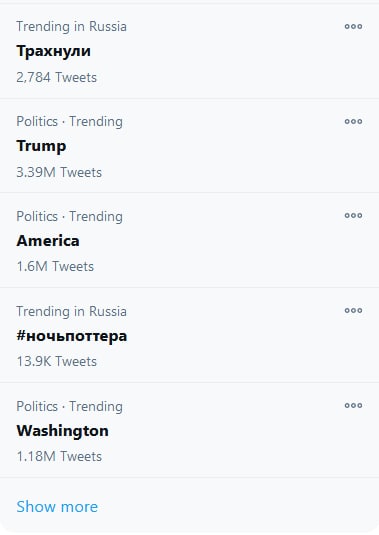The width and height of the screenshot is (379, 535).
Task: Click Show more to expand trends
Action: pos(57,506)
